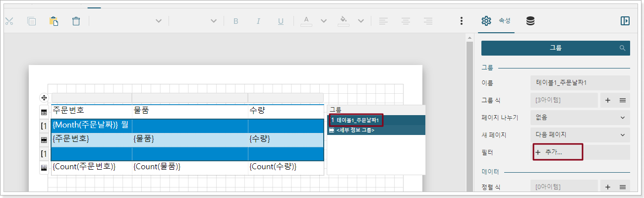Align text to center
Screen dimensions: 644x198
406,21
